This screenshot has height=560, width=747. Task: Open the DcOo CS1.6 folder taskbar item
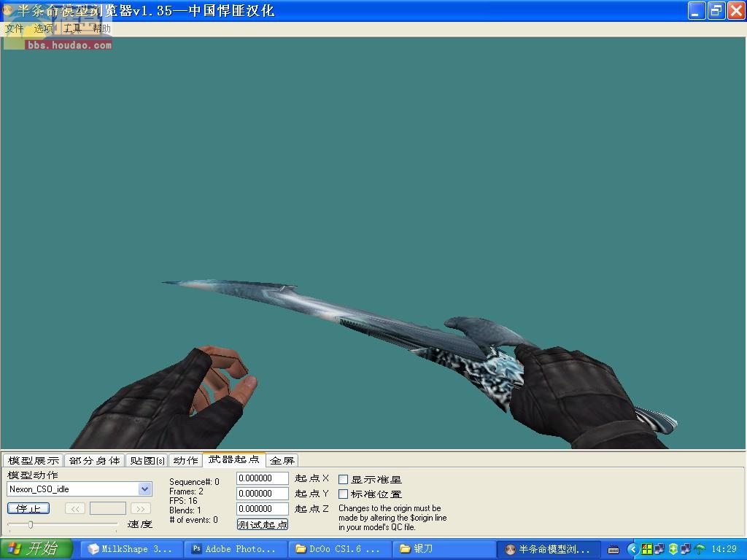(339, 549)
